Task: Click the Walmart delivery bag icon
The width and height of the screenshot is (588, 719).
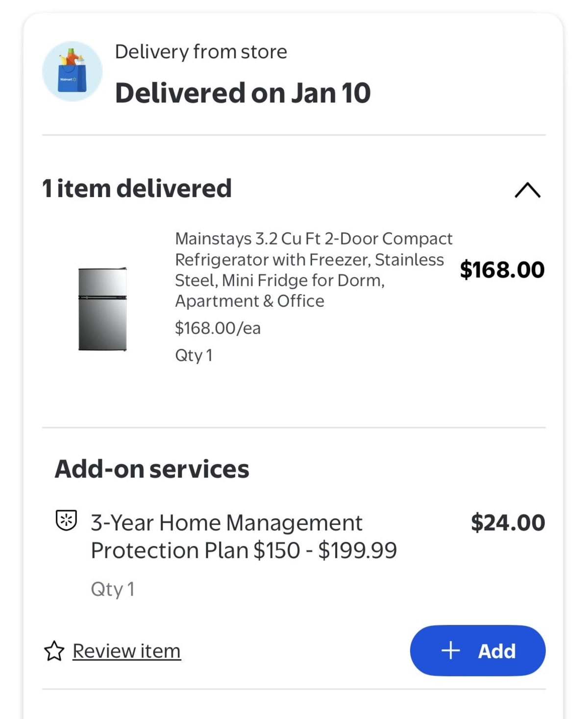Action: 73,72
